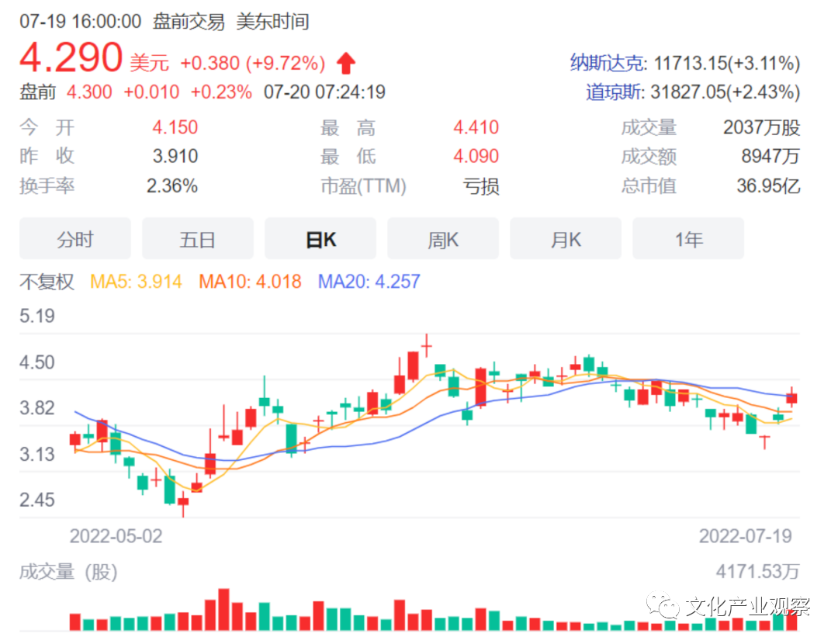The width and height of the screenshot is (838, 644).
Task: Switch to the 分时 chart tab
Action: (x=74, y=240)
